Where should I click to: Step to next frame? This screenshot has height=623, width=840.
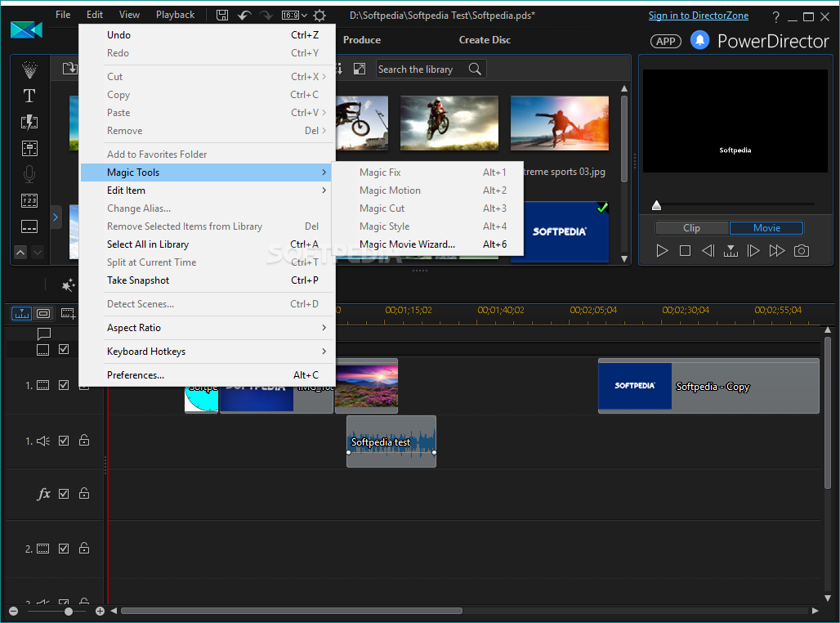[x=753, y=250]
